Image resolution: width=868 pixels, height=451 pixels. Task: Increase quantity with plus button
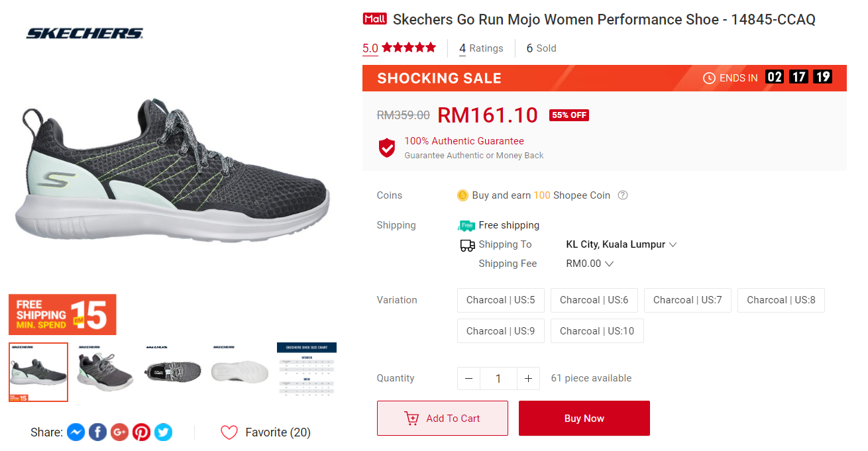pos(528,379)
